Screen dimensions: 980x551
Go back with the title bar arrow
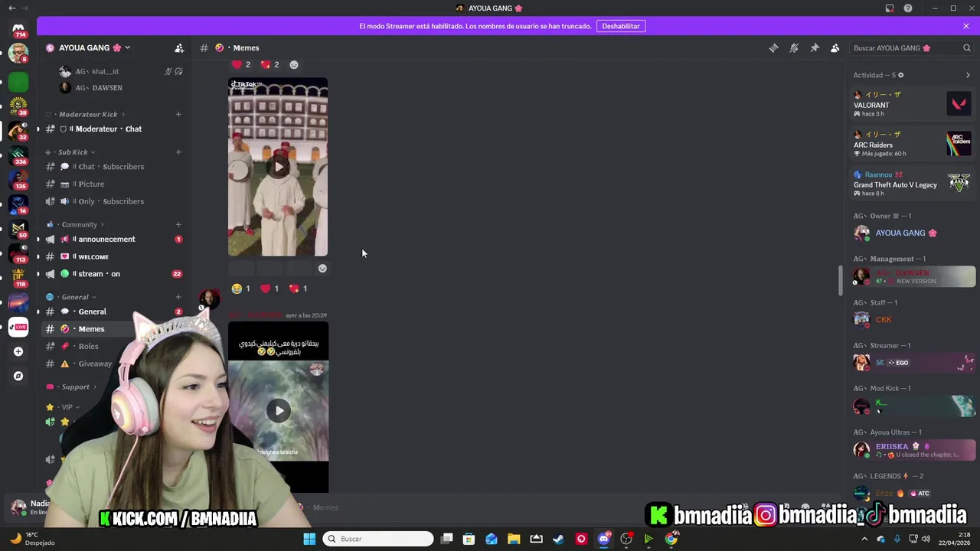[x=11, y=8]
